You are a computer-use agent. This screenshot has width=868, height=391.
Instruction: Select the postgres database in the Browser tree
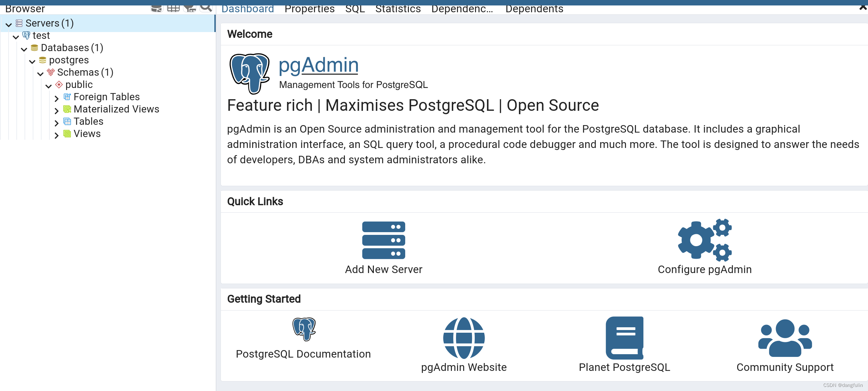69,60
